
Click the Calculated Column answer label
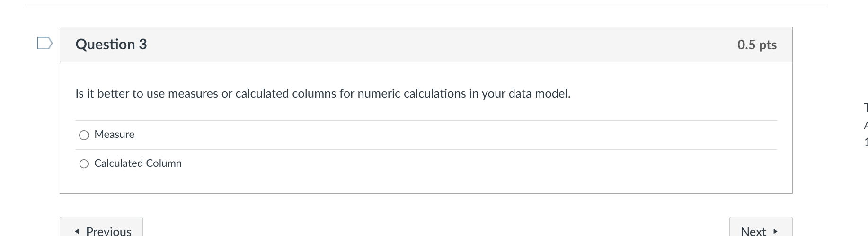pos(138,163)
